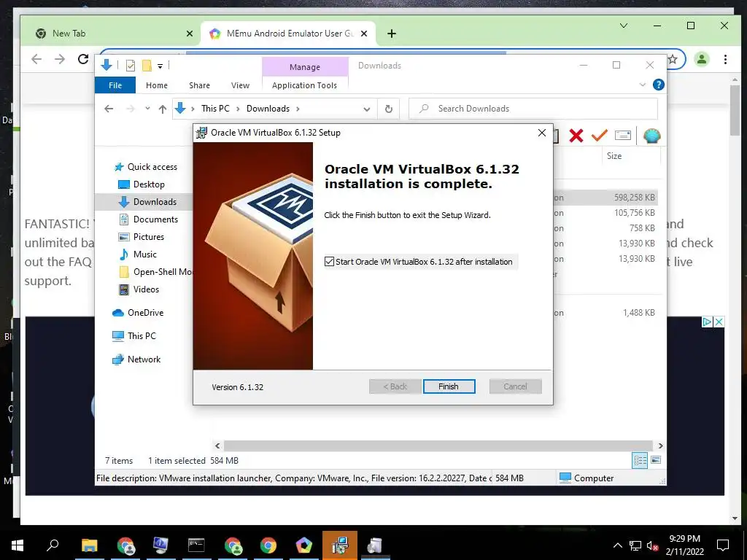Open the Chrome profile avatar menu

coord(701,59)
